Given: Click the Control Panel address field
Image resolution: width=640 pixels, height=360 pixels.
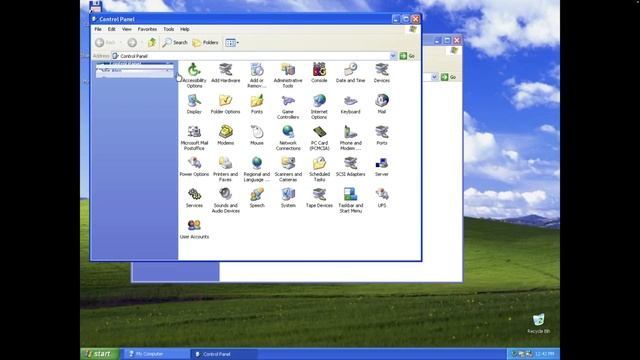Looking at the screenshot, I should click(x=251, y=56).
